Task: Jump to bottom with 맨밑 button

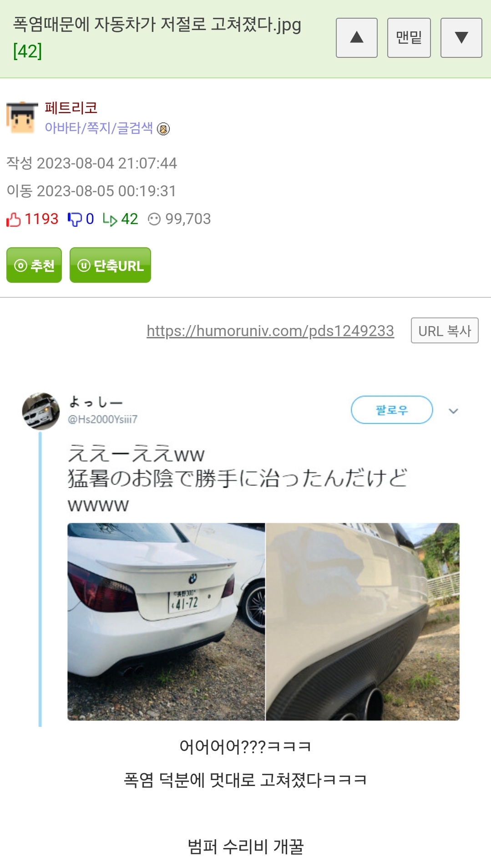Action: (x=409, y=38)
